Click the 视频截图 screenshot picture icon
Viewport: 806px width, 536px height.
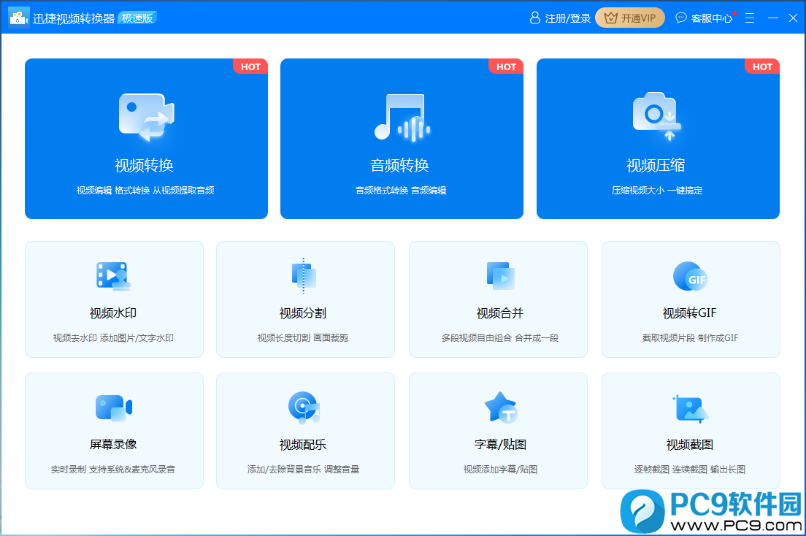(x=690, y=409)
